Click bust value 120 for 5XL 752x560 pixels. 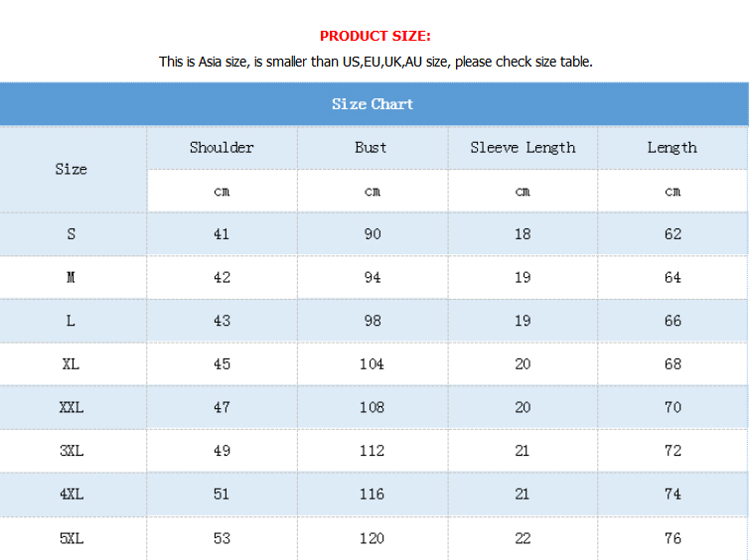(373, 538)
